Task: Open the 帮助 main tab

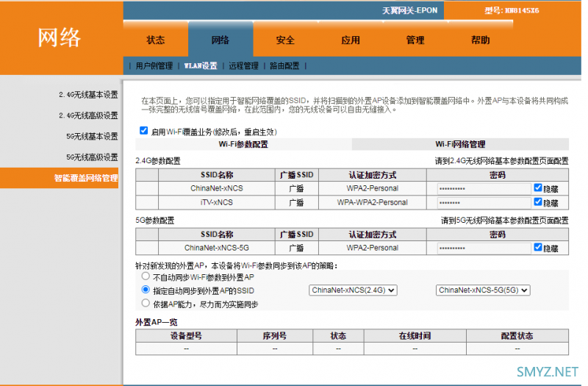Action: click(481, 40)
